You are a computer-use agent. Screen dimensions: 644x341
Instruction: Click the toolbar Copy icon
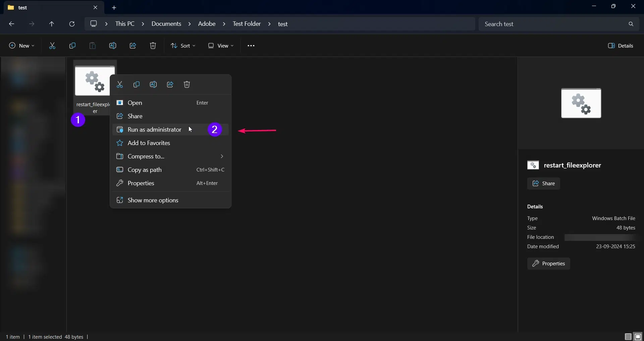click(x=72, y=46)
